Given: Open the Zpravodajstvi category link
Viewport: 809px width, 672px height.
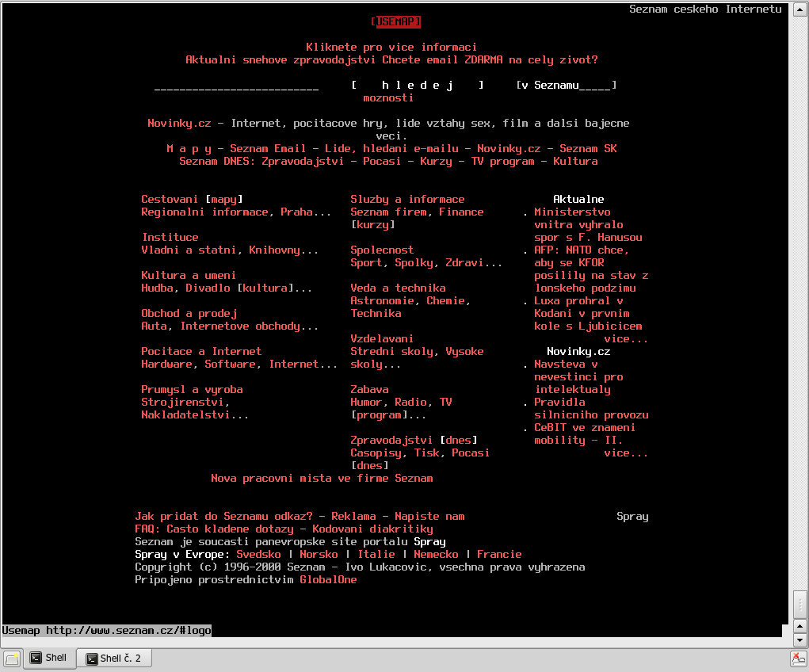Looking at the screenshot, I should click(391, 441).
